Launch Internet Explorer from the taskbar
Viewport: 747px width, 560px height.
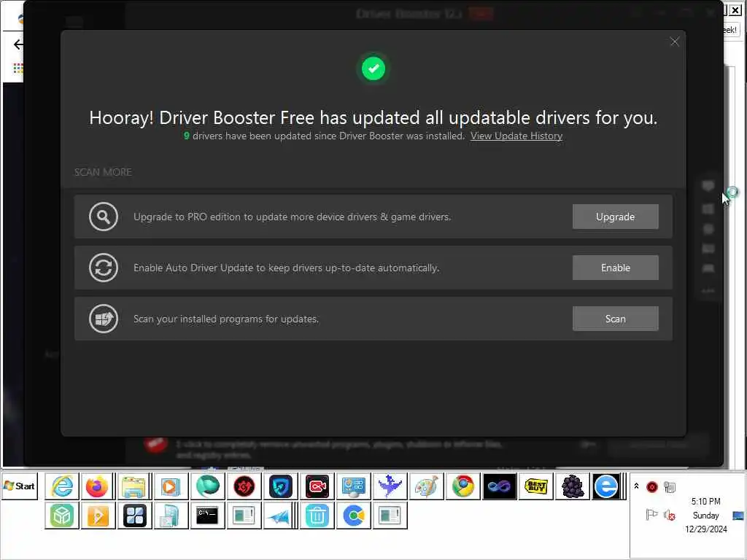(x=62, y=486)
